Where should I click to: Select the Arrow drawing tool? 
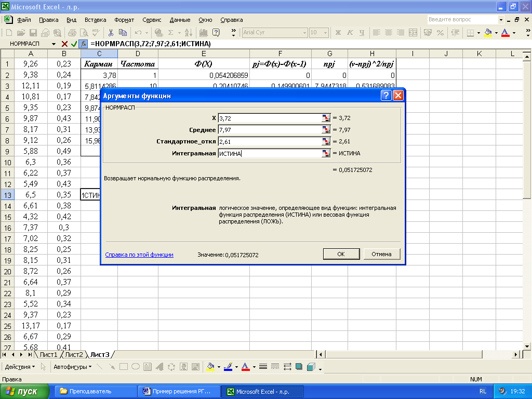111,367
